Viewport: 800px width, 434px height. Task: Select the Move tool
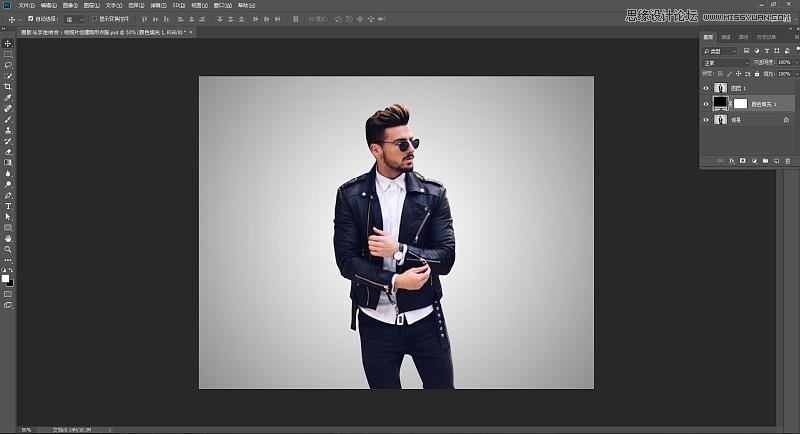pos(8,43)
